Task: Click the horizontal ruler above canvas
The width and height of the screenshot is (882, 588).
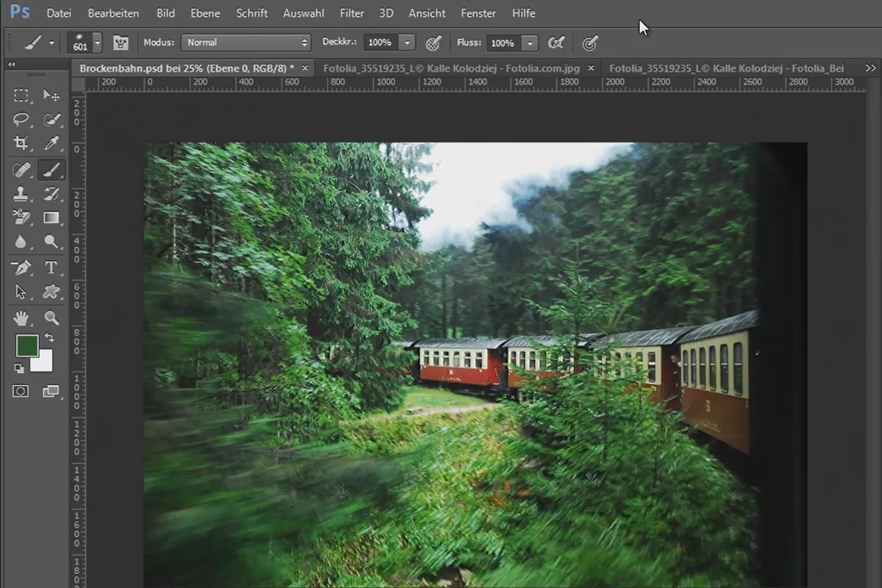Action: [x=476, y=84]
